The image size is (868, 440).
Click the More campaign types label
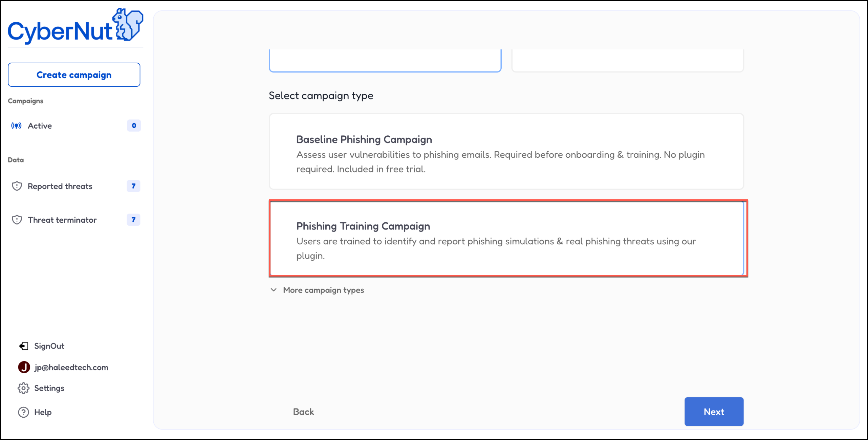click(x=323, y=290)
